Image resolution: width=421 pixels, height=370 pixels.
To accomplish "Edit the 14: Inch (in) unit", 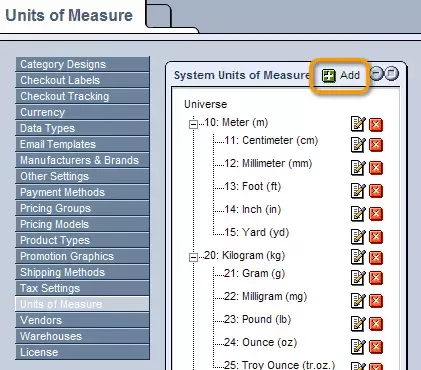I will click(358, 213).
